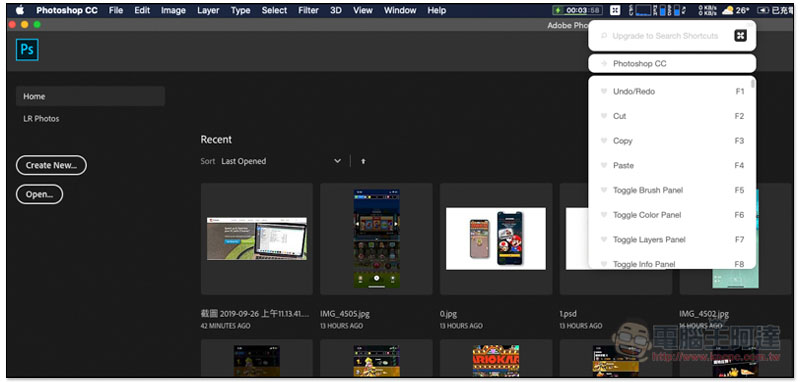Screen dimensions: 800x382
Task: Click the Create New... button
Action: (x=52, y=165)
